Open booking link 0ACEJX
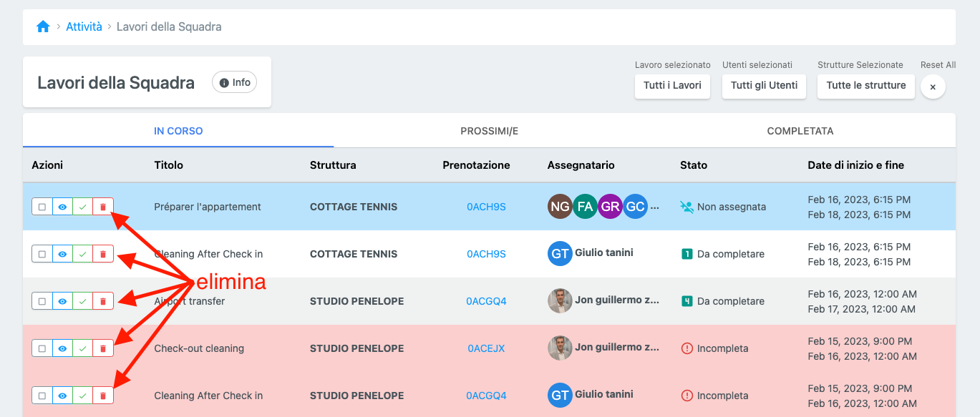This screenshot has width=980, height=417. coord(486,348)
